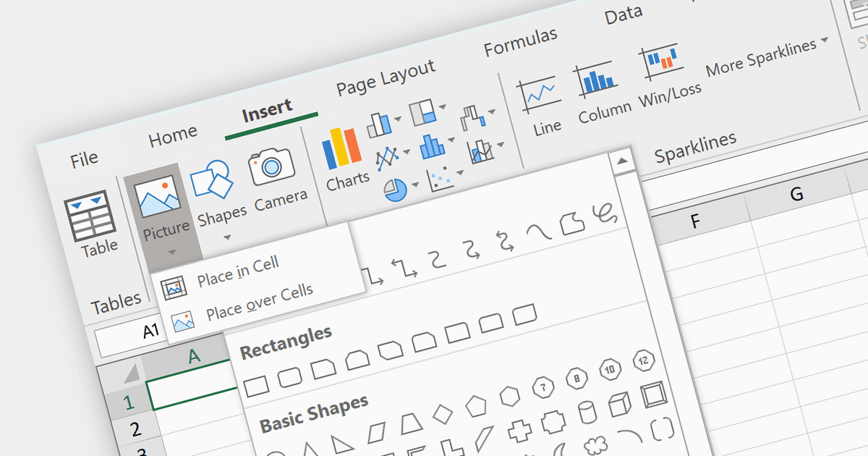
Task: Pick the scribble line shape
Action: coord(605,214)
